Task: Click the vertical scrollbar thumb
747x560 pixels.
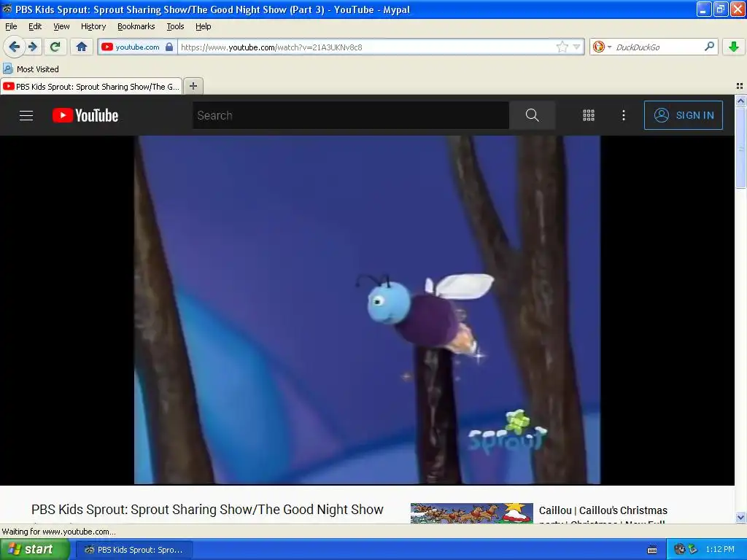Action: 740,147
